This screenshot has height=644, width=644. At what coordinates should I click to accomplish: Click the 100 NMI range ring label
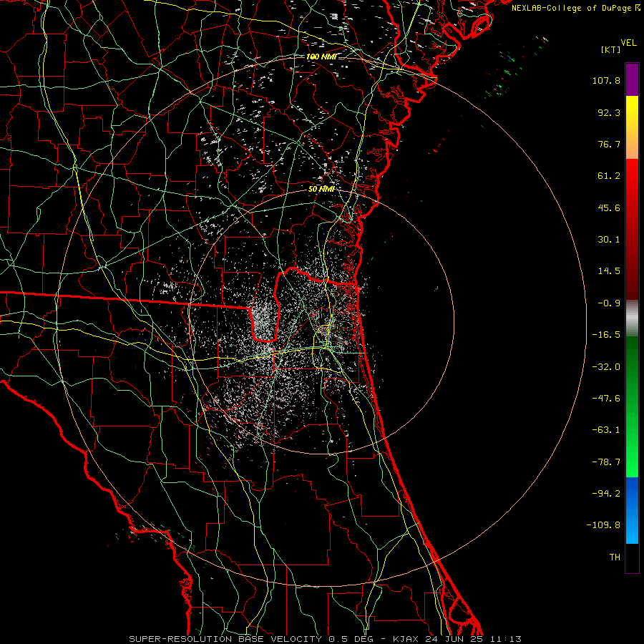click(321, 57)
